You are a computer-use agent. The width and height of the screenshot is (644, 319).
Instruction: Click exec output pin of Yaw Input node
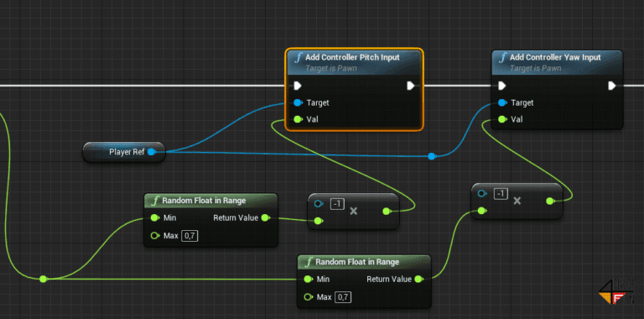pyautogui.click(x=612, y=86)
